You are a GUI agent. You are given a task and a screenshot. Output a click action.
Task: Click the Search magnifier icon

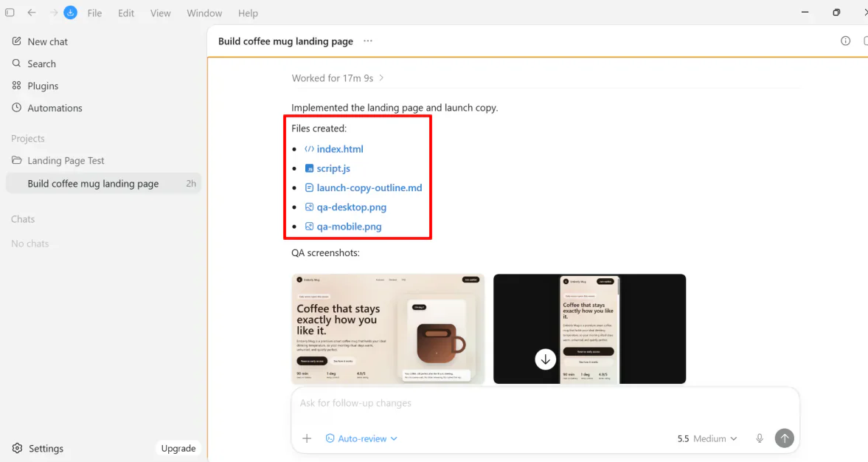pos(17,63)
